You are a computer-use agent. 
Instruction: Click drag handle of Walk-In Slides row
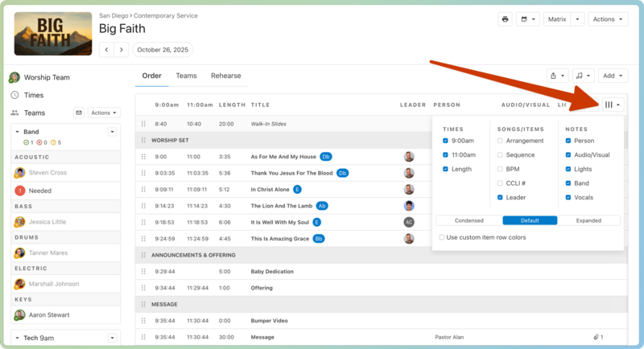[x=144, y=124]
